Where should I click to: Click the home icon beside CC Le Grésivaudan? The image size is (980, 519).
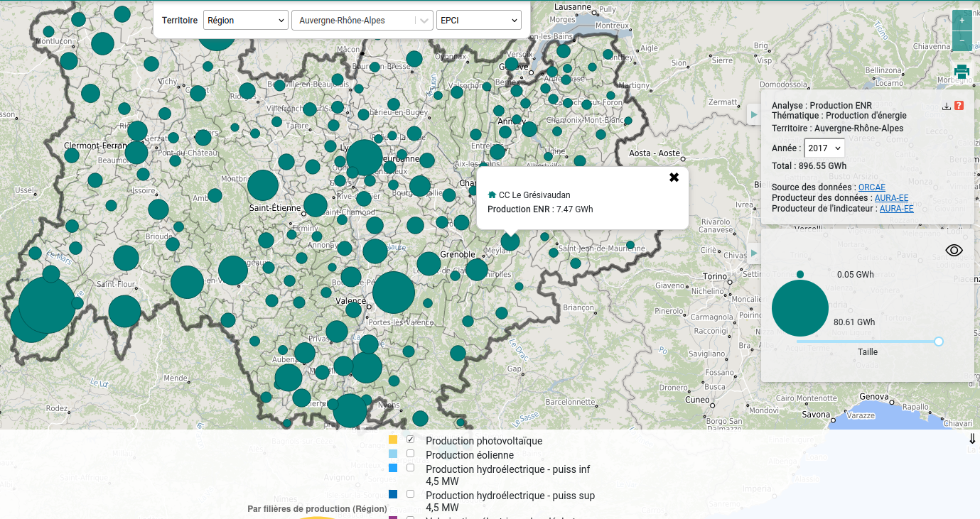[x=492, y=195]
